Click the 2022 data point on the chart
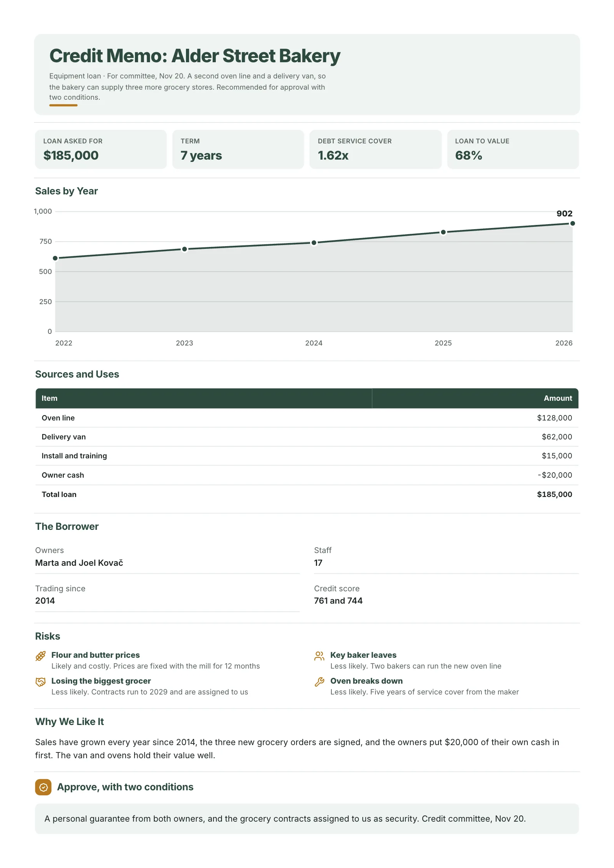The width and height of the screenshot is (614, 868). coord(55,258)
